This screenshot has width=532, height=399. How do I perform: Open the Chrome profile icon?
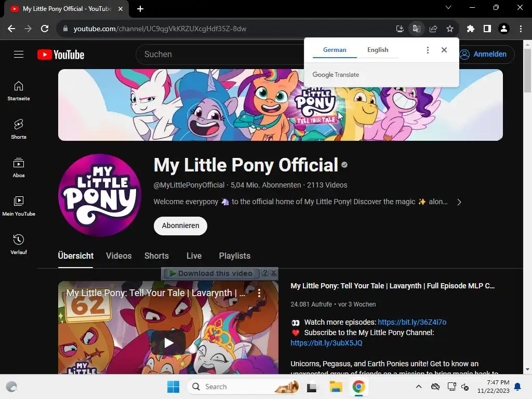[x=504, y=29]
